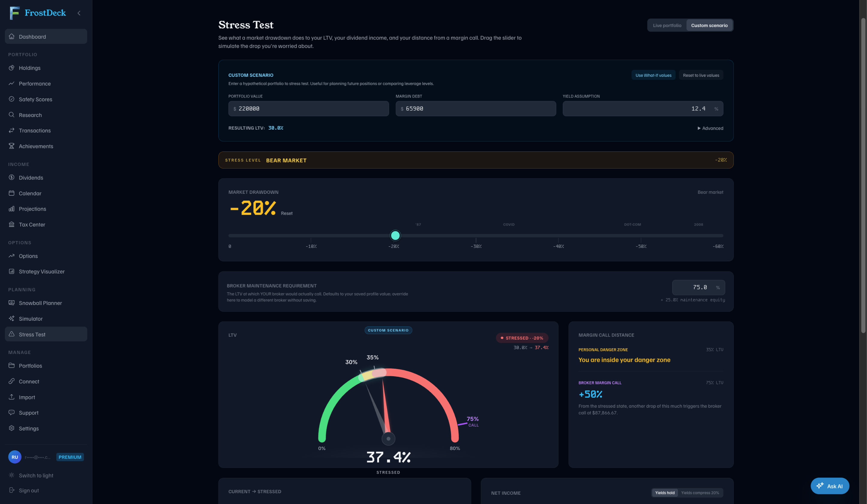
Task: Expand the Advanced disclosure triangle
Action: coord(699,128)
